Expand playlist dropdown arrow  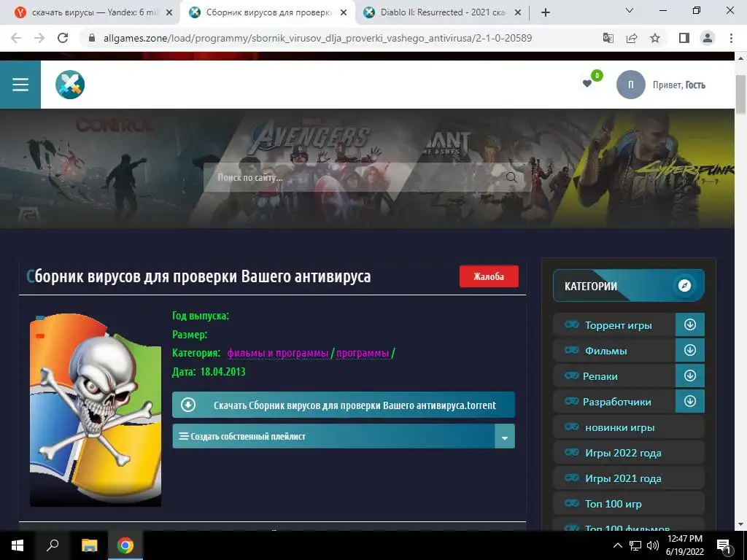click(505, 436)
